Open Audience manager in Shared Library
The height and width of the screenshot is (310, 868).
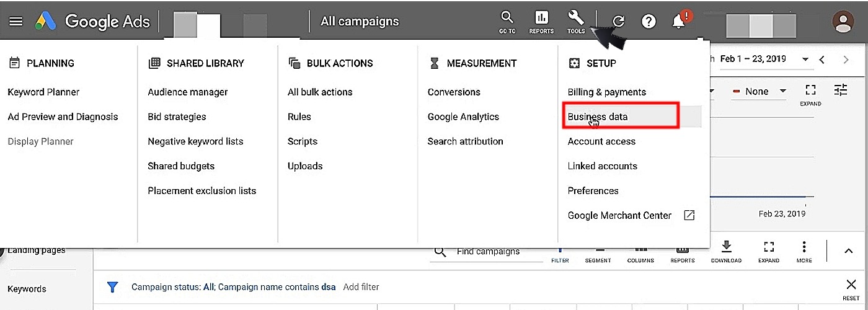click(188, 92)
